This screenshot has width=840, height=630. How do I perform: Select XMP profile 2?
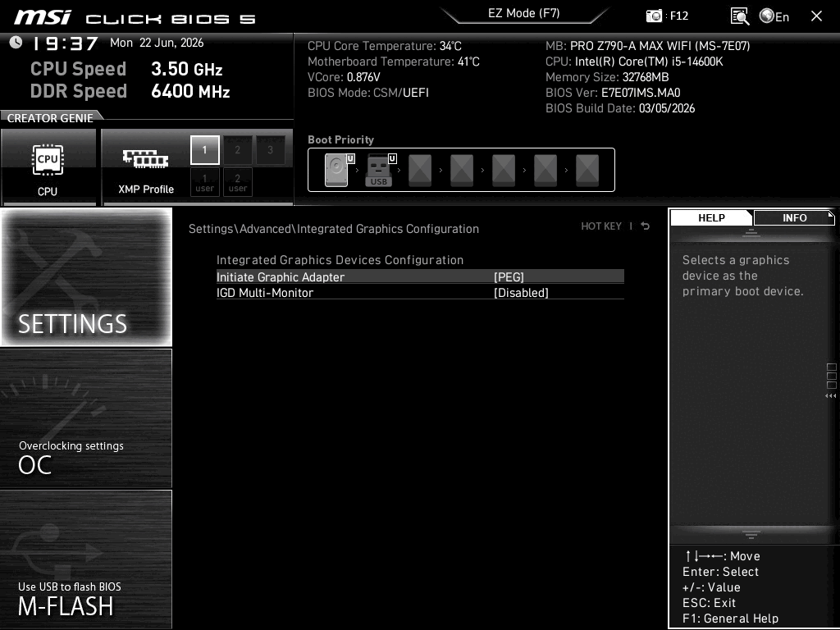click(x=237, y=150)
